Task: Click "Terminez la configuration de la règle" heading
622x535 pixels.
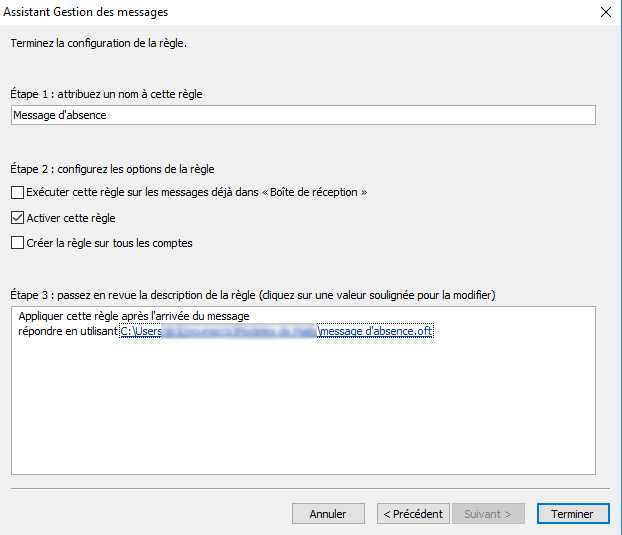Action: coord(98,44)
